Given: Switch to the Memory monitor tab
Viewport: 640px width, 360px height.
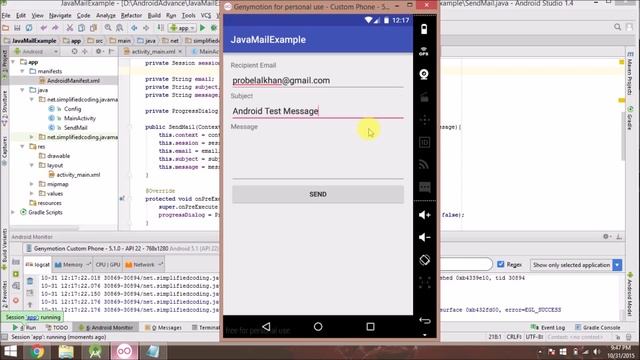Looking at the screenshot, I should click(x=72, y=264).
